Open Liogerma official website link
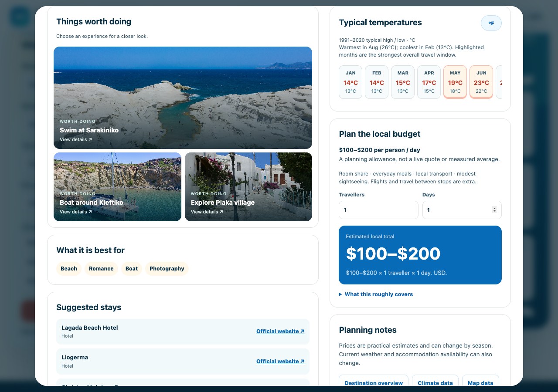 click(x=280, y=362)
